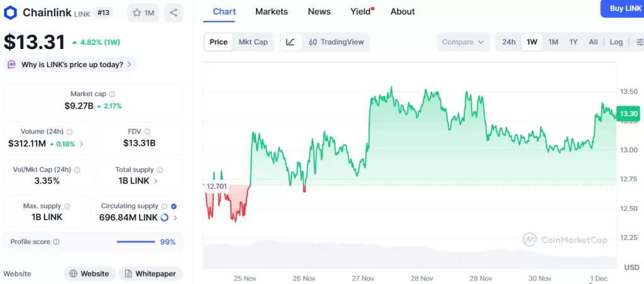
Task: Click the Circulating supply verified badge
Action: pos(174,206)
